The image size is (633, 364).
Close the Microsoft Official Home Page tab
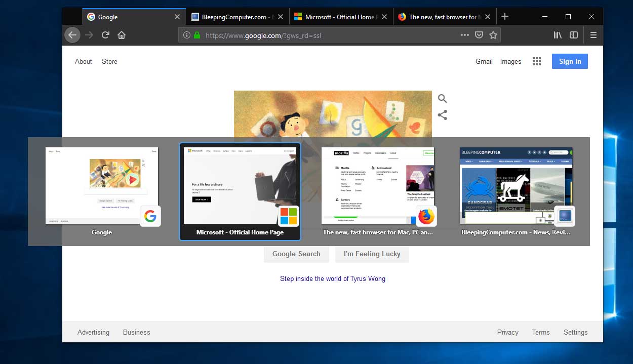pos(384,17)
